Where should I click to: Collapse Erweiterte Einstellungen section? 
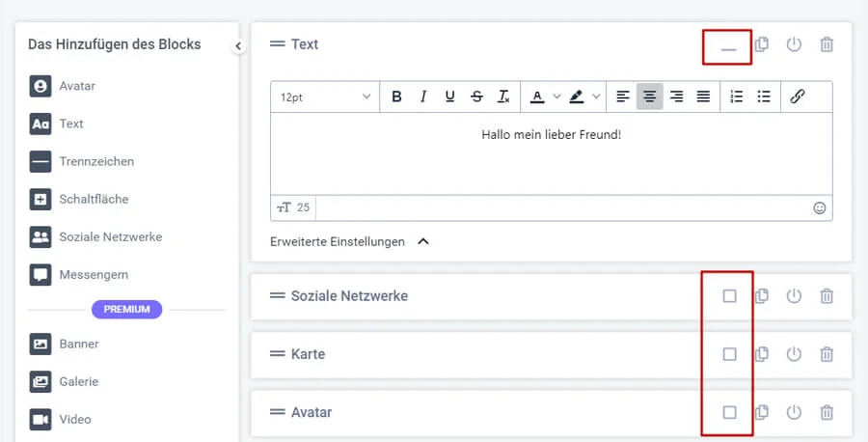point(422,242)
